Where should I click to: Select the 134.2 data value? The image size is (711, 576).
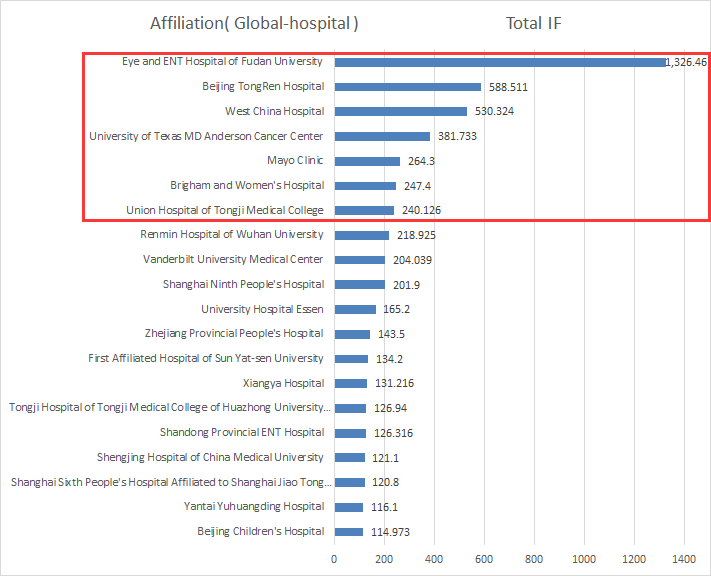coord(390,359)
